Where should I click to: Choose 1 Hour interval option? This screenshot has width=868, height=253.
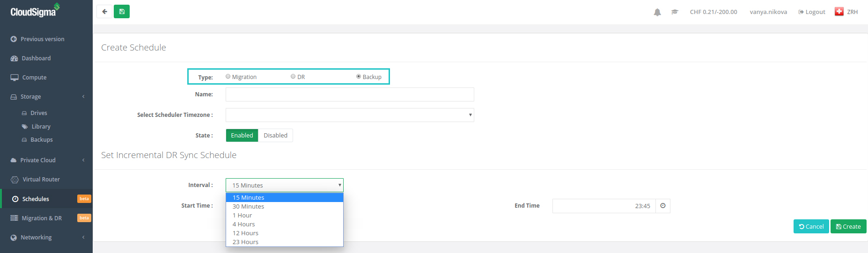pos(285,215)
